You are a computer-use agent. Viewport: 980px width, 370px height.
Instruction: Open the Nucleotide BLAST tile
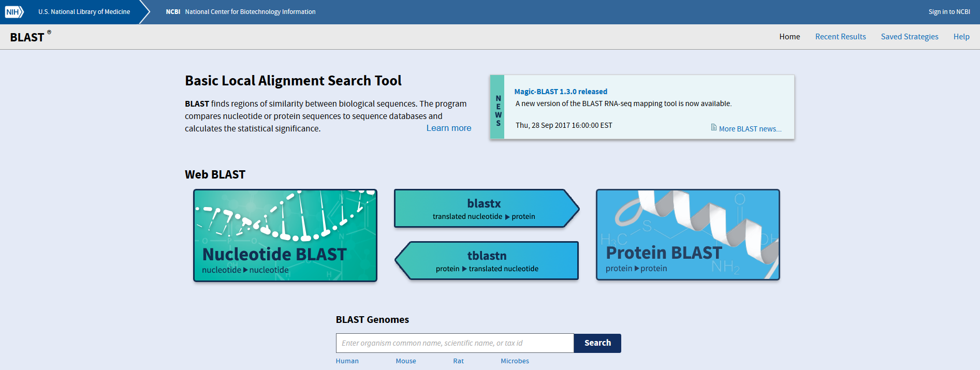pos(285,235)
